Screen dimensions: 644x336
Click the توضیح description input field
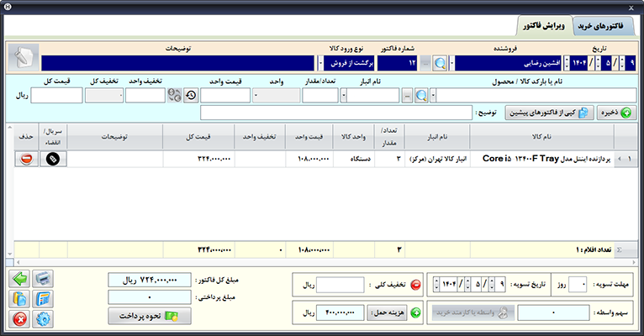(336, 113)
